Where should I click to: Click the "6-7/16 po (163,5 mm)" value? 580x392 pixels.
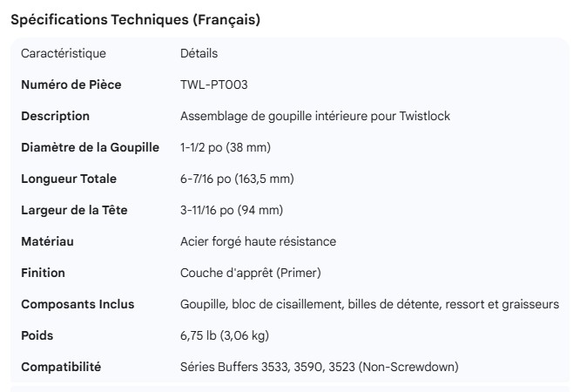237,179
